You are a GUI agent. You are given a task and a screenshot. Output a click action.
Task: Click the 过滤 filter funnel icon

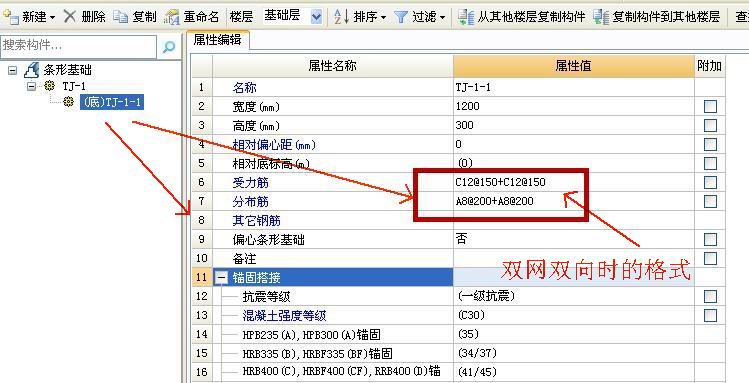pos(402,18)
